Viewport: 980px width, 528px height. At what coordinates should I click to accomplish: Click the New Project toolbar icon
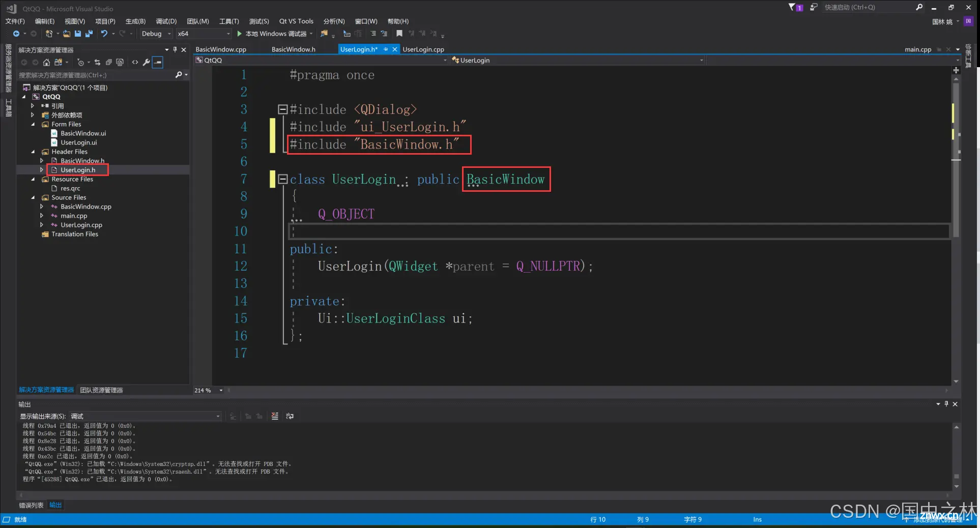click(49, 34)
